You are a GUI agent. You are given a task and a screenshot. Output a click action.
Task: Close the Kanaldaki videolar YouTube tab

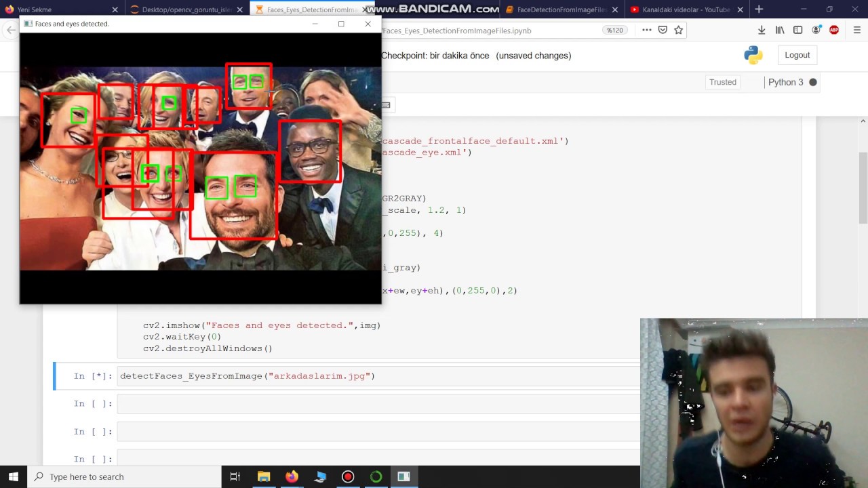click(740, 9)
